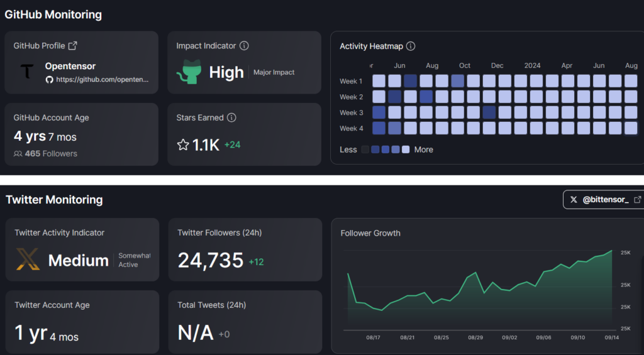Click the gold X logo by Medium
This screenshot has height=355, width=644.
(28, 259)
